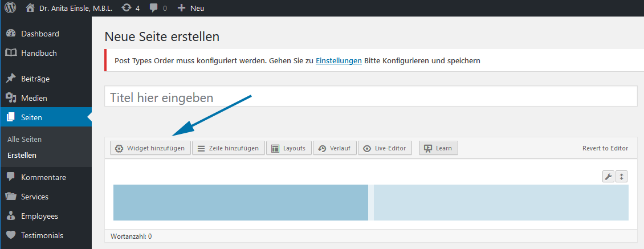
Task: Click the home icon for the site
Action: pos(30,8)
